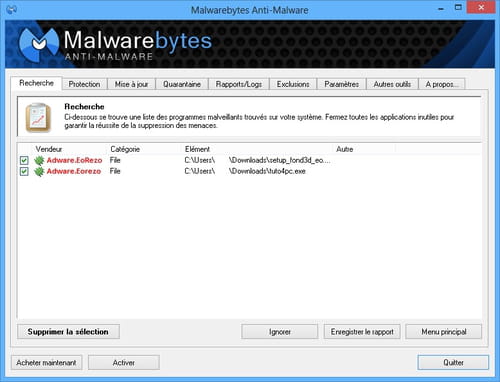Select the Adware.Eorezo vendor name in second row
Screen dimensions: 500x382
click(74, 171)
